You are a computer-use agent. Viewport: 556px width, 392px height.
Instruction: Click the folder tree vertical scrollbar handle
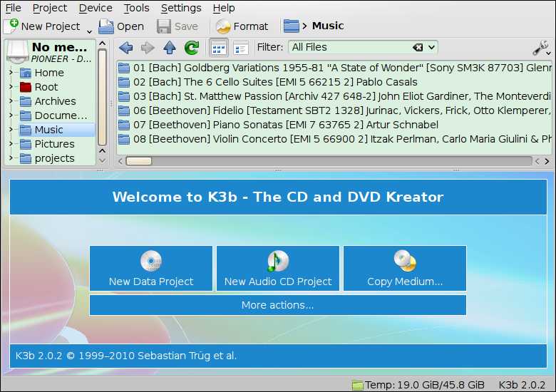pos(102,98)
